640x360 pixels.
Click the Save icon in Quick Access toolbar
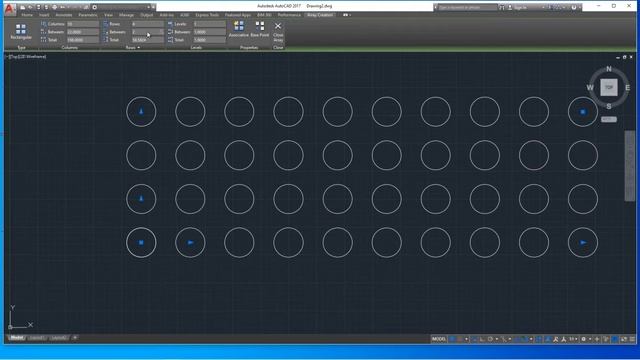[38, 7]
